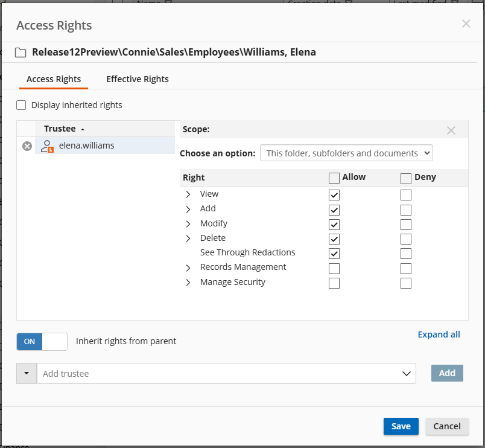
Task: Close the Scope panel with X
Action: point(451,130)
